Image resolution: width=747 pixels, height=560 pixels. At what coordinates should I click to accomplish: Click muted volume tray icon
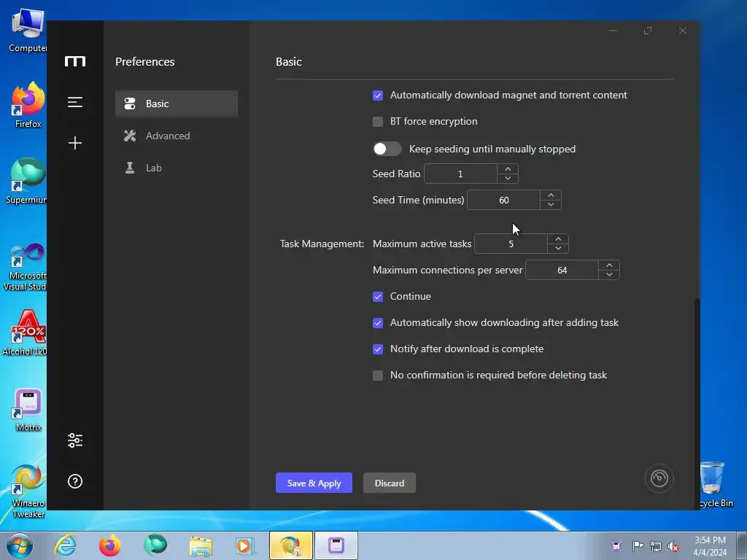[x=673, y=546]
